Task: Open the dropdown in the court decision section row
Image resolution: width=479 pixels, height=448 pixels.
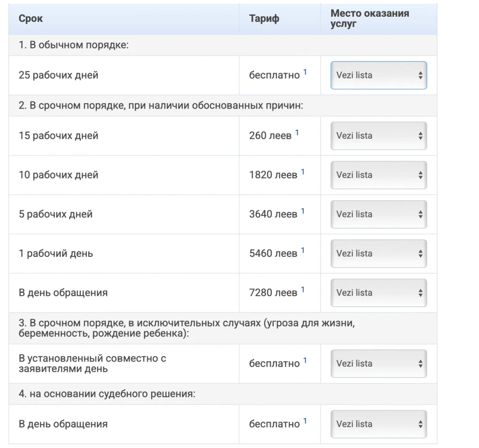Action: (378, 424)
